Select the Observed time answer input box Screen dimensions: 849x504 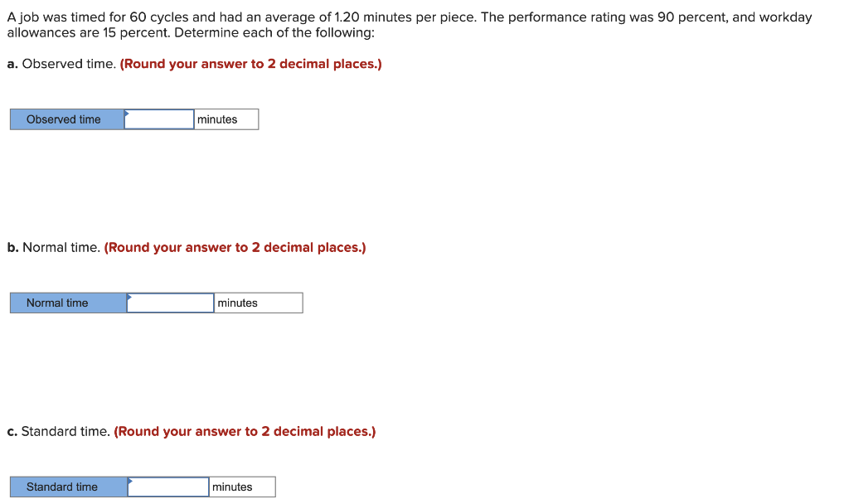(158, 119)
